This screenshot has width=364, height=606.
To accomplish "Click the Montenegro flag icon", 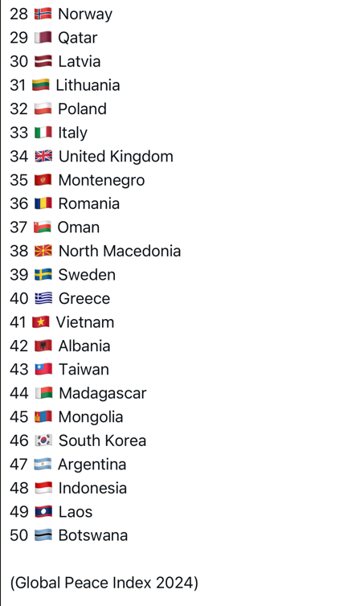I will point(43,180).
